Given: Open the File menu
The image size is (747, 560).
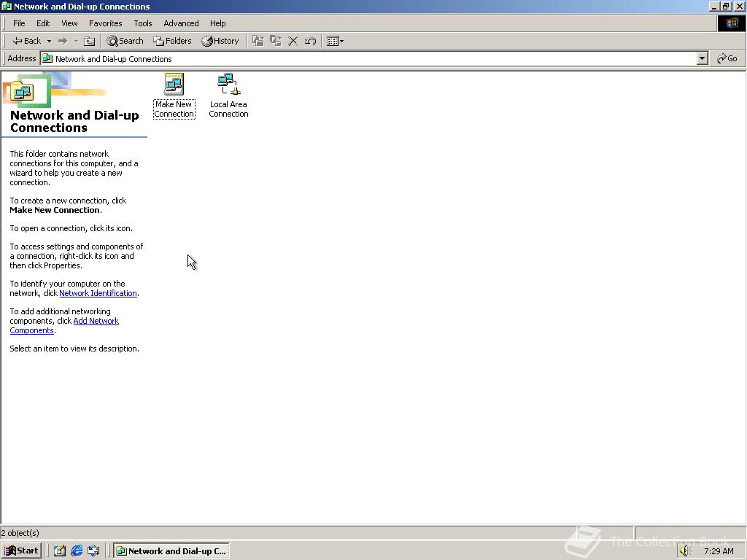Looking at the screenshot, I should coord(19,23).
